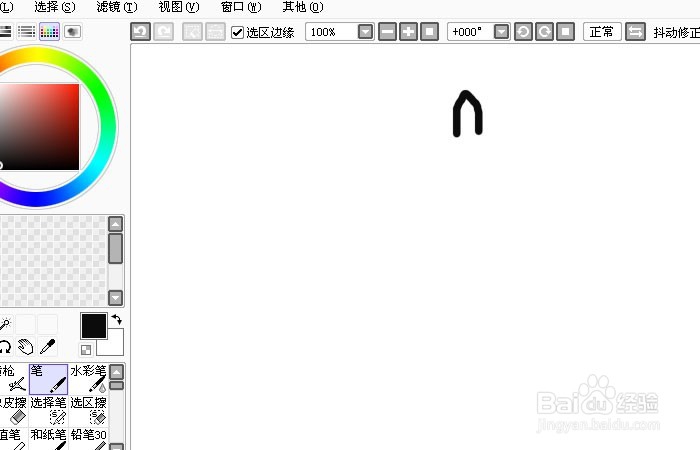Image resolution: width=700 pixels, height=450 pixels.
Task: Reset canvas rotation with square button
Action: (x=565, y=32)
